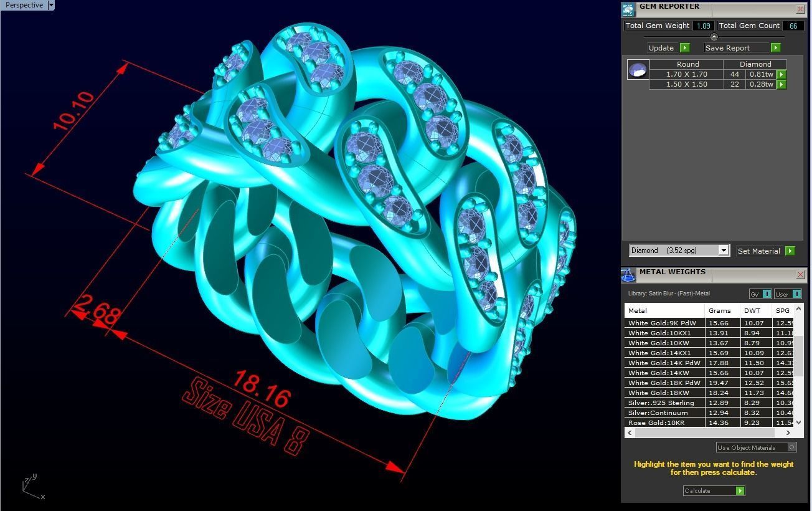Click green arrow next to Save Report
Viewport: 812px width, 511px height.
click(775, 48)
